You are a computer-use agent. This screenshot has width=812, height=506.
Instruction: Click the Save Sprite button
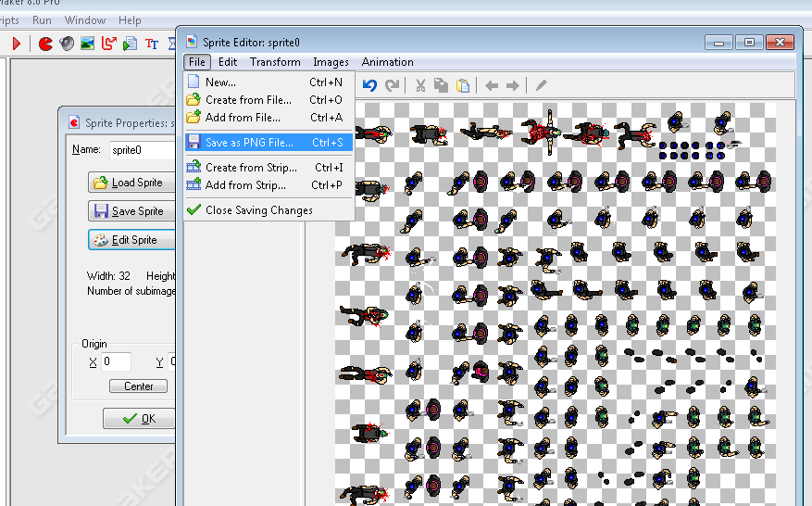tap(131, 211)
